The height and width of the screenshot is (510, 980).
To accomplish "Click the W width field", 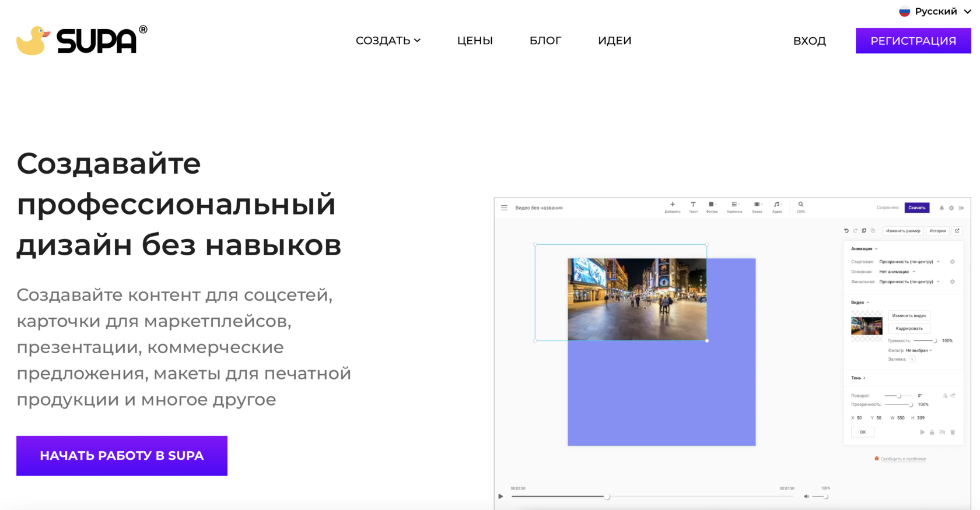I will point(898,418).
